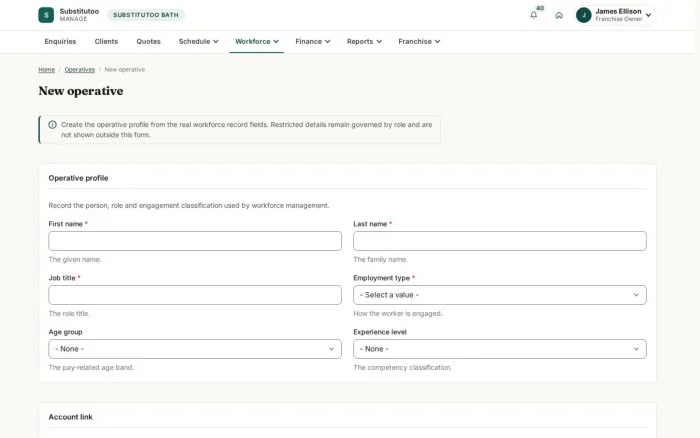This screenshot has width=700, height=438.
Task: Focus the Last name input field
Action: pyautogui.click(x=500, y=241)
